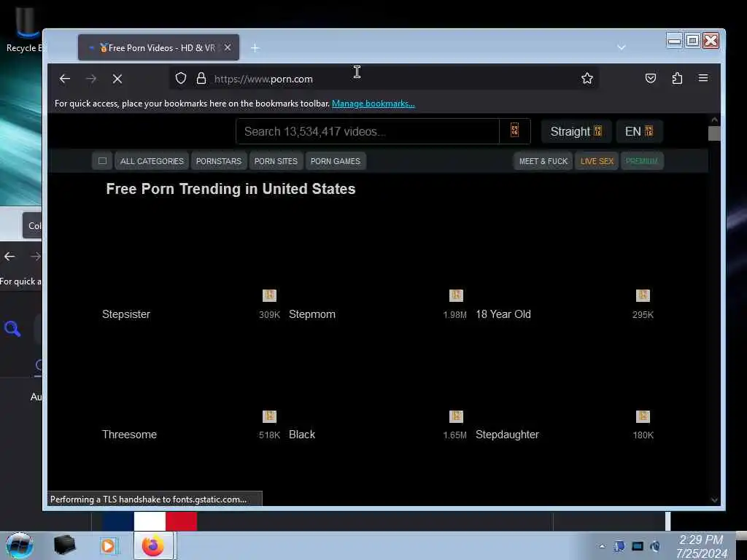
Task: Open a new tab with the plus button
Action: [255, 47]
